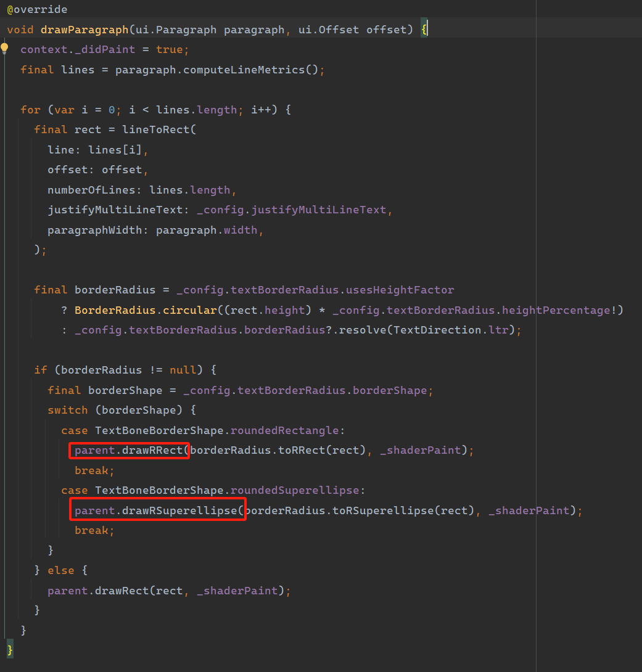Click the else keyword
The width and height of the screenshot is (642, 672).
coord(61,570)
